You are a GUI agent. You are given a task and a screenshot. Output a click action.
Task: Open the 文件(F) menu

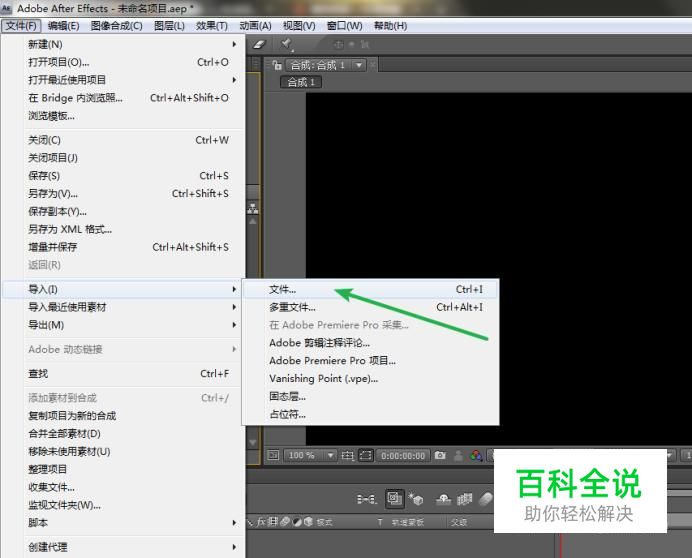[21, 26]
